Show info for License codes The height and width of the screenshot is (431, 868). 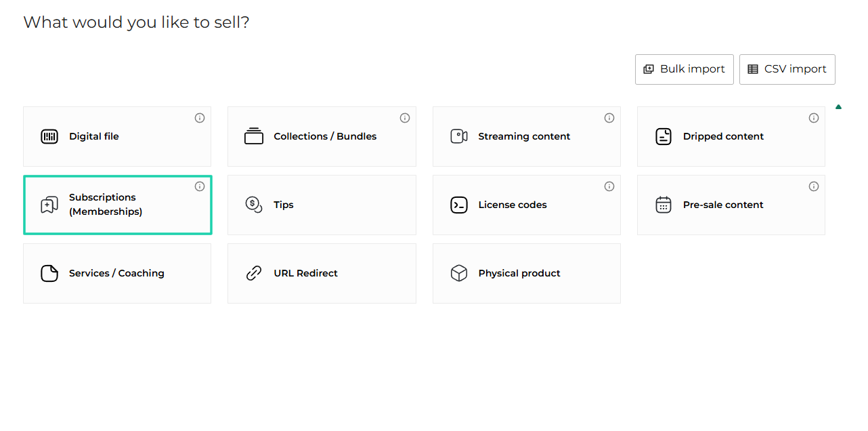click(x=609, y=186)
